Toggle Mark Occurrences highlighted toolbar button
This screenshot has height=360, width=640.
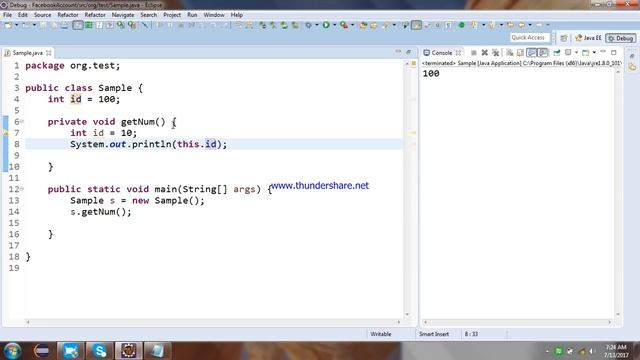[416, 25]
